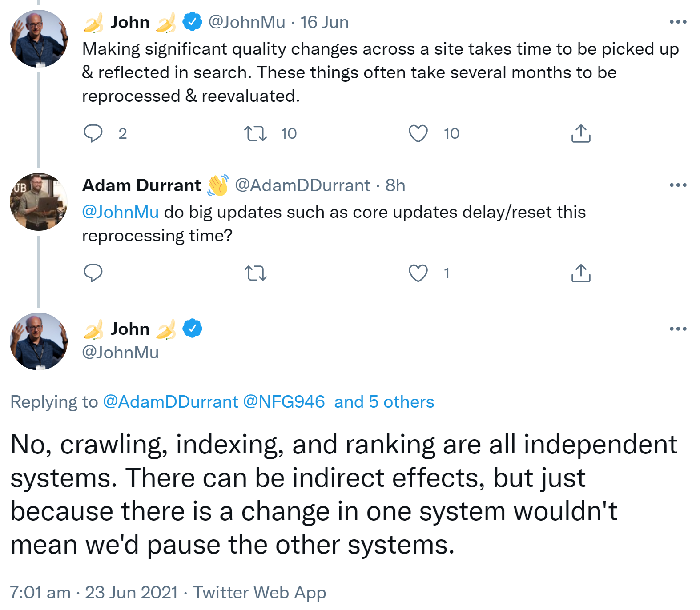Image resolution: width=700 pixels, height=610 pixels.
Task: Expand "and 5 others" reply recipients
Action: point(384,402)
